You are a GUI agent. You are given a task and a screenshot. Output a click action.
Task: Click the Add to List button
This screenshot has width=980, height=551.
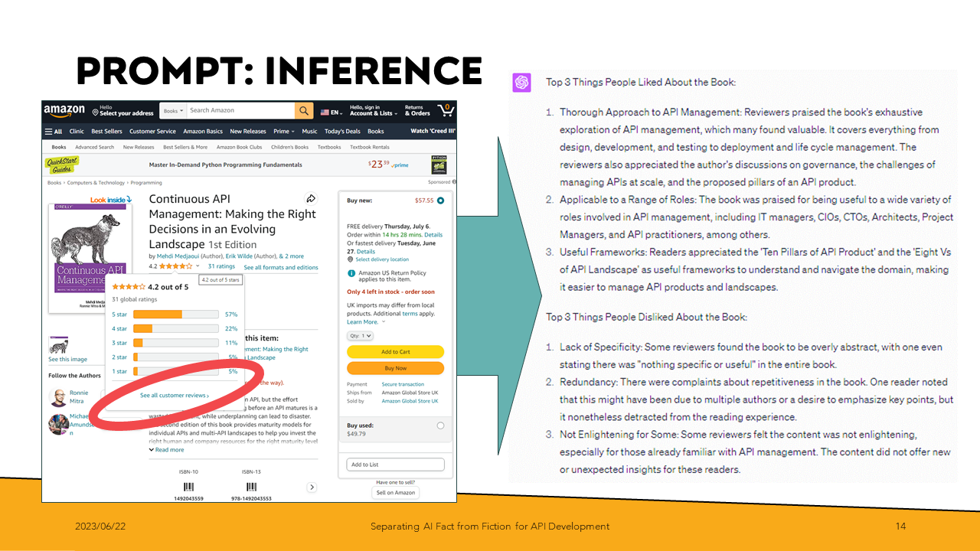(395, 465)
